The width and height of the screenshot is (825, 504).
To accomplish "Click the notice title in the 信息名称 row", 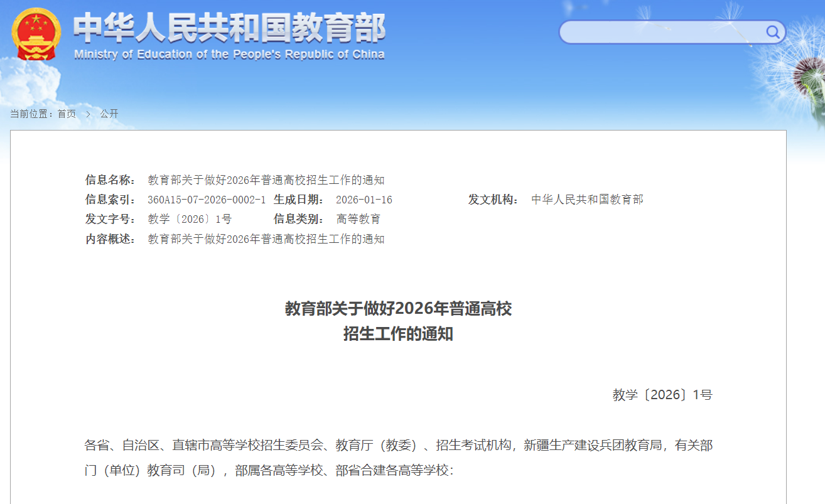I will (x=267, y=180).
